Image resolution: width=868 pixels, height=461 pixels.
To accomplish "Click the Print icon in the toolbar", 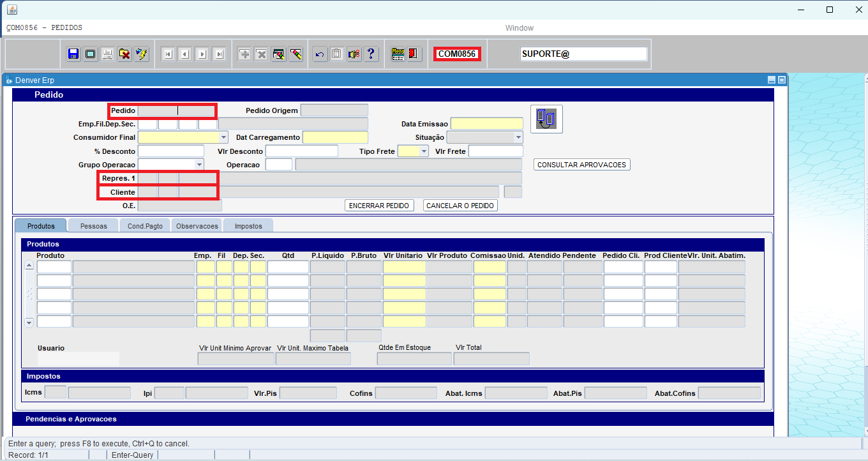I will click(x=108, y=54).
